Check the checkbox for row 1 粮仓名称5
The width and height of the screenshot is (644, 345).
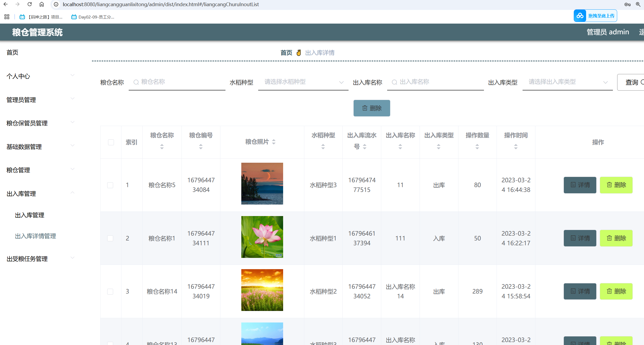(x=110, y=185)
